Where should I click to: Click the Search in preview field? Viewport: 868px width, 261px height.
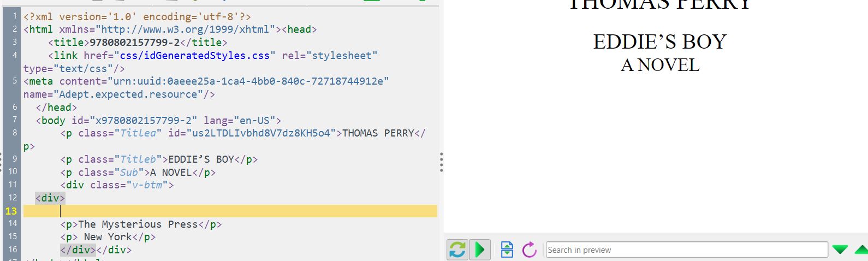pyautogui.click(x=687, y=250)
